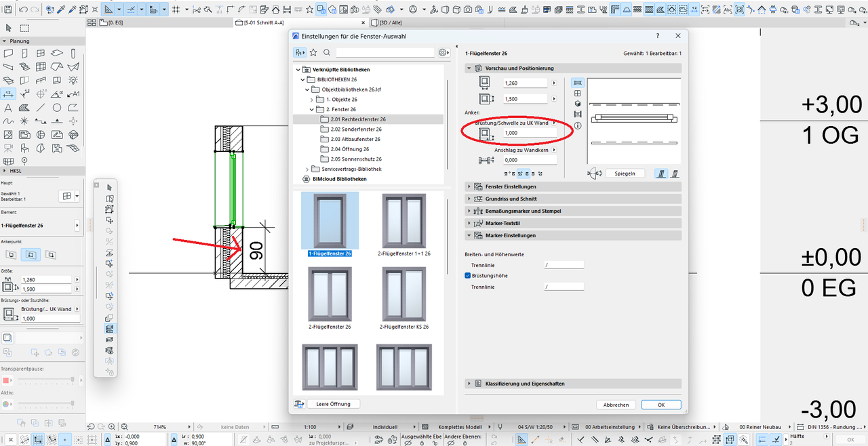The width and height of the screenshot is (868, 446).
Task: Toggle the second opening-side flip button
Action: pos(675,174)
